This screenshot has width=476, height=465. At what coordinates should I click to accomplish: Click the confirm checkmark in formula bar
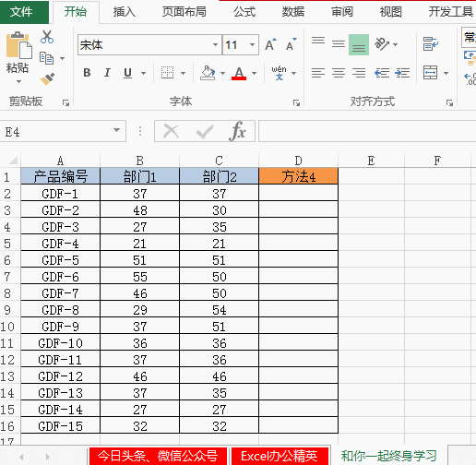click(205, 131)
